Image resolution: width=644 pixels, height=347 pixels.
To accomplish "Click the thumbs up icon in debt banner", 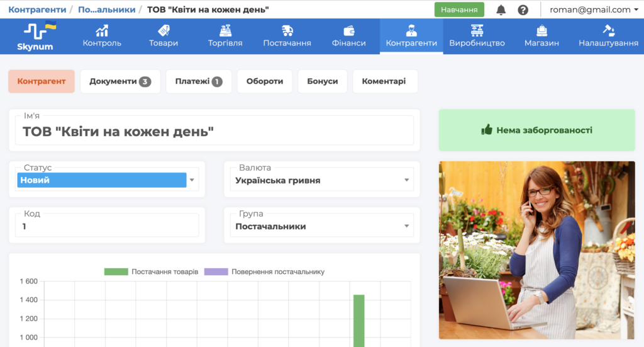I will tap(487, 130).
